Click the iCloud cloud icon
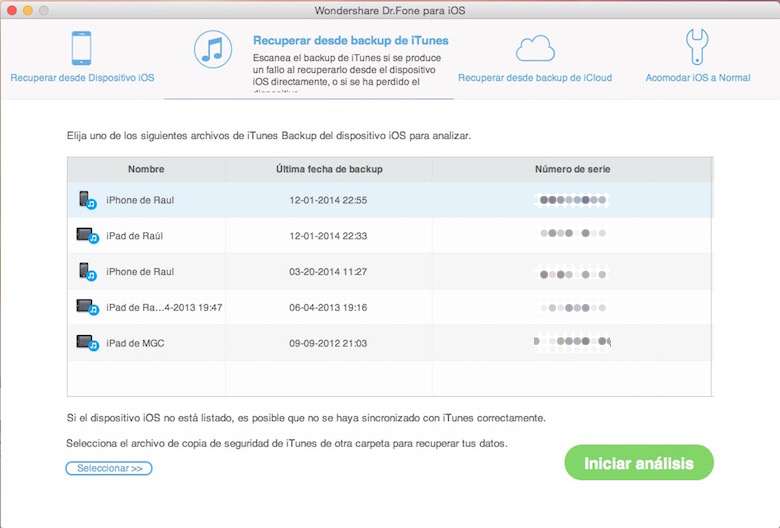 pos(535,49)
